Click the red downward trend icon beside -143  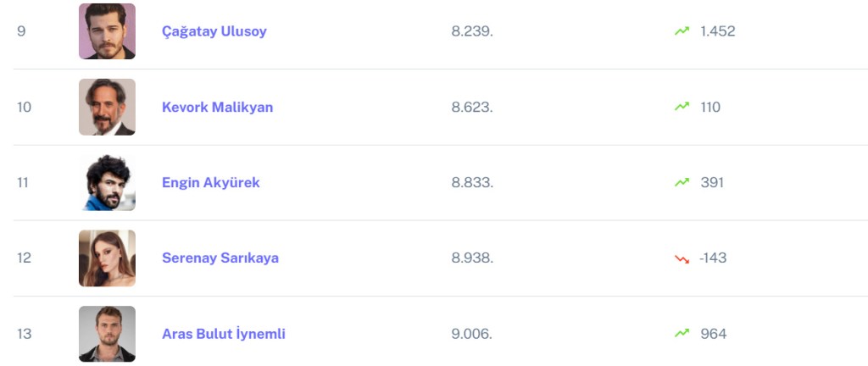(682, 258)
